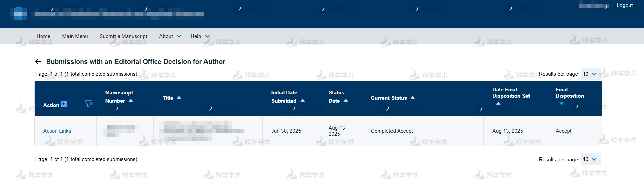This screenshot has width=644, height=189.
Task: Open the top Results per page dropdown
Action: 590,74
